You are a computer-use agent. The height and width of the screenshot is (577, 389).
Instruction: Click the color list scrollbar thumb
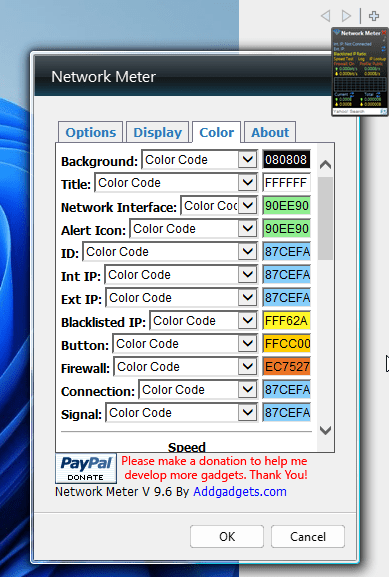[325, 218]
